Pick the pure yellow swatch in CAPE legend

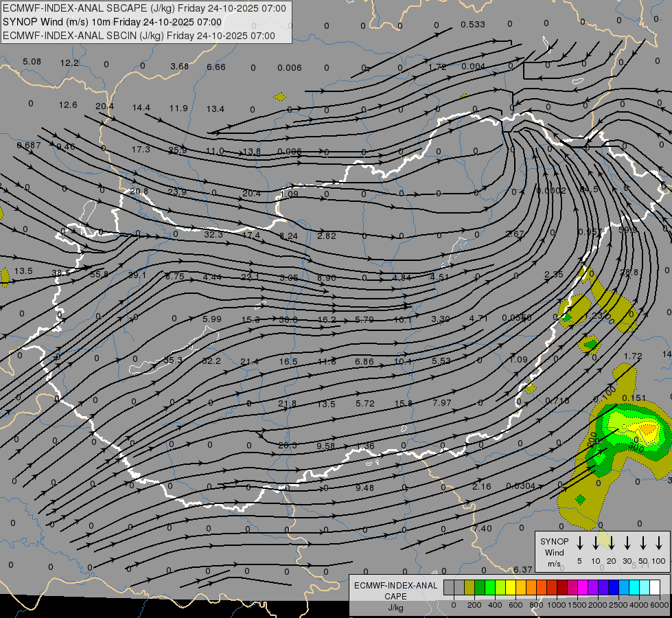point(511,588)
